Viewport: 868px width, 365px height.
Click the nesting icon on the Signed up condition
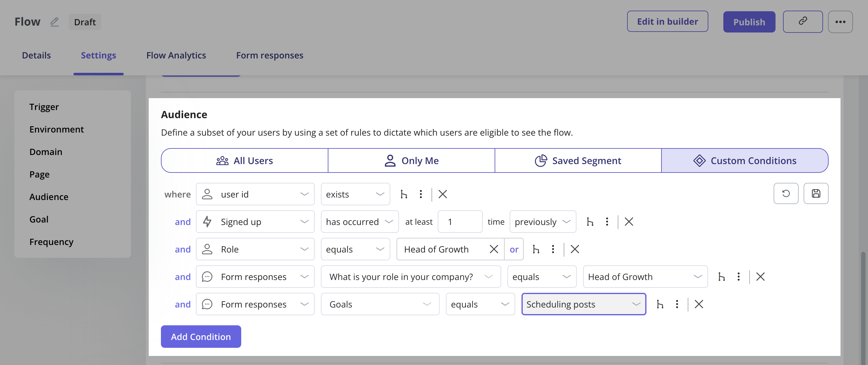coord(590,222)
